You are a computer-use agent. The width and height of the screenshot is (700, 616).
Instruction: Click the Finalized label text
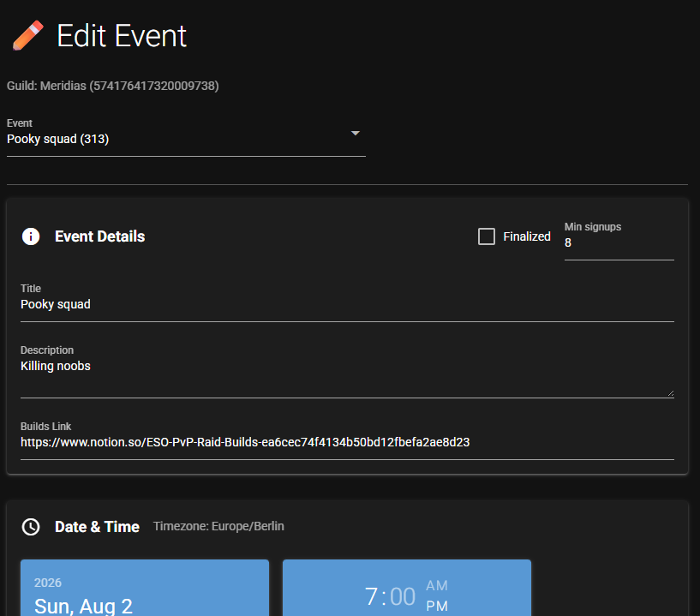[x=527, y=236]
